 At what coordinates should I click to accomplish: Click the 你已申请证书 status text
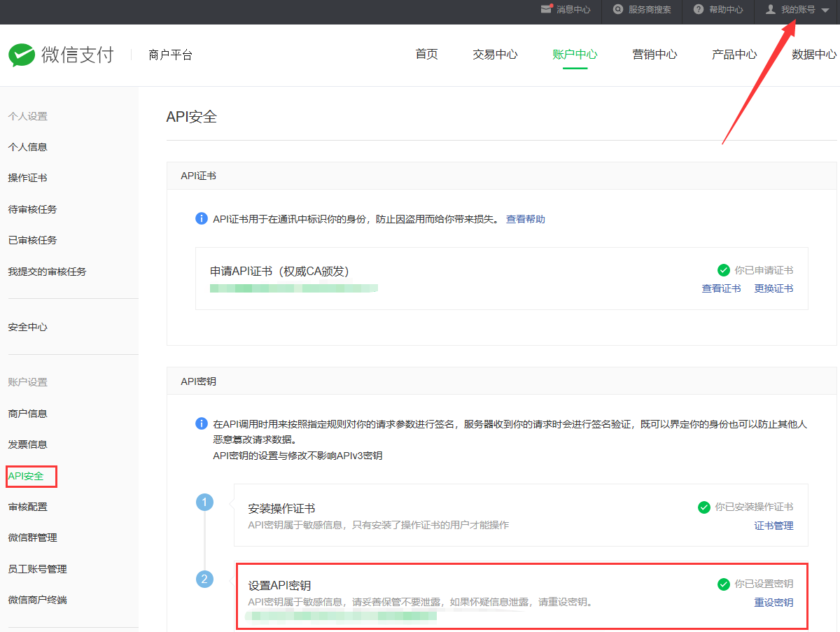(x=764, y=270)
